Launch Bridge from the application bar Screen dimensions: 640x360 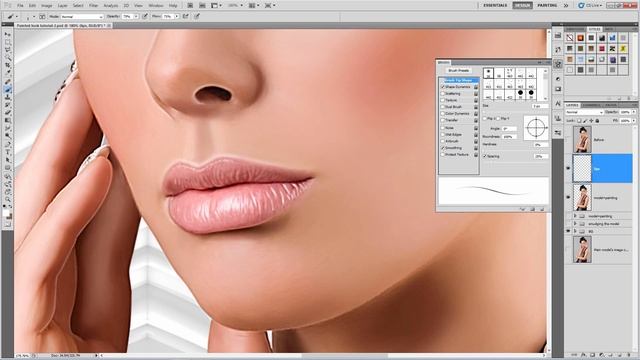[x=190, y=6]
